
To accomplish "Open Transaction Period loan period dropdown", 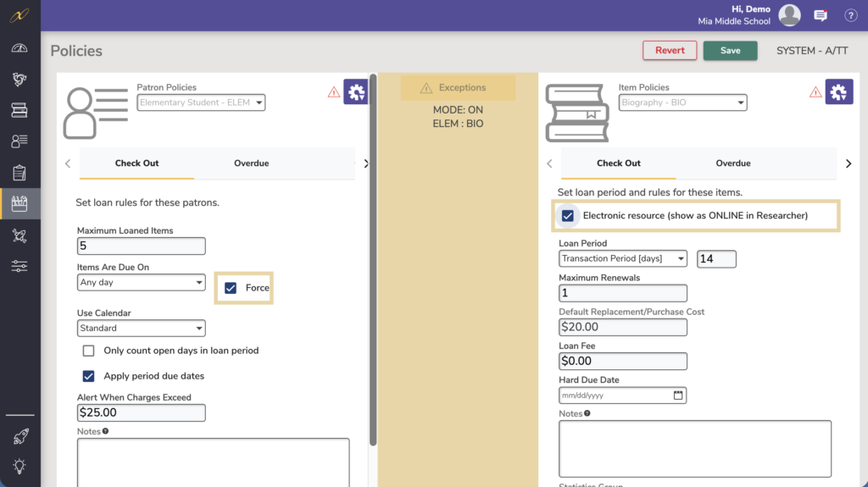I will 623,258.
